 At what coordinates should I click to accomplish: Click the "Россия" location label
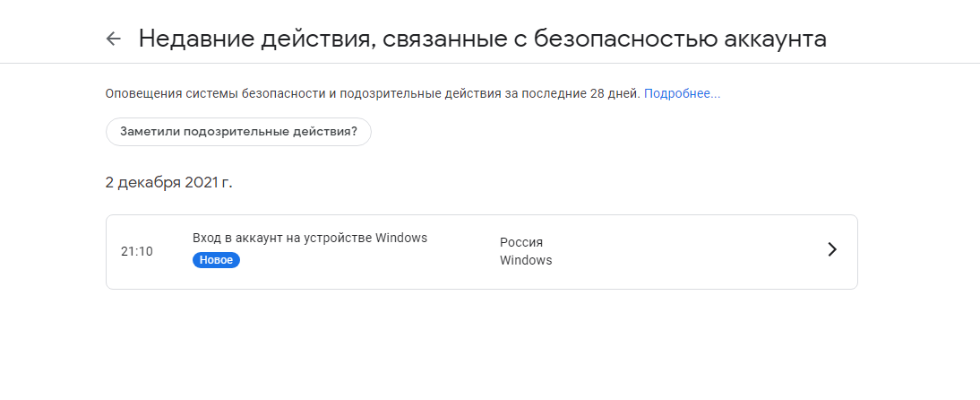click(521, 242)
